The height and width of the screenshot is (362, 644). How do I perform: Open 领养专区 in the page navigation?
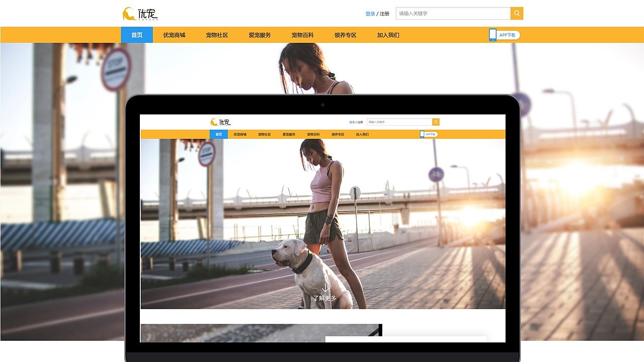pos(345,35)
